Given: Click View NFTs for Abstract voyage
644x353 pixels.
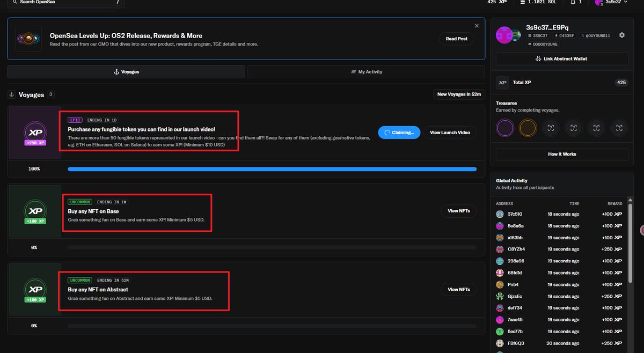Looking at the screenshot, I should pyautogui.click(x=459, y=290).
